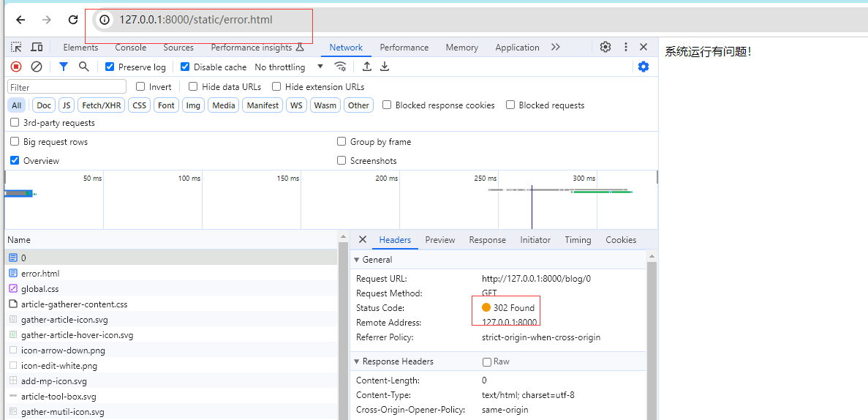Open more DevTools tabs chevron
The width and height of the screenshot is (868, 420).
tap(556, 47)
